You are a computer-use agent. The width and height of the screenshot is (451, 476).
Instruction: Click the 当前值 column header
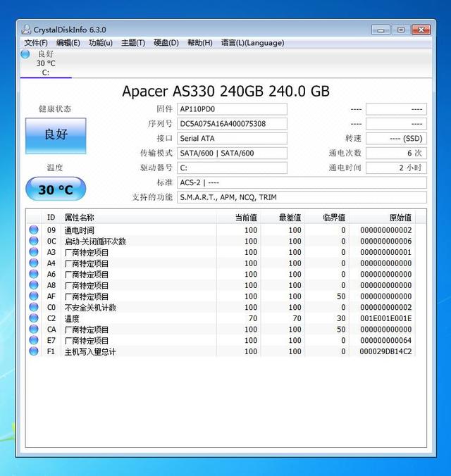coord(238,218)
